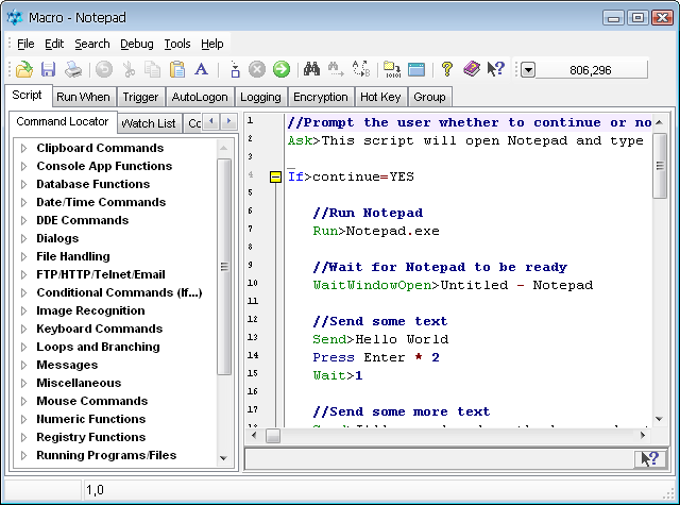Switch to the Trigger tab
The width and height of the screenshot is (680, 505).
[x=141, y=97]
